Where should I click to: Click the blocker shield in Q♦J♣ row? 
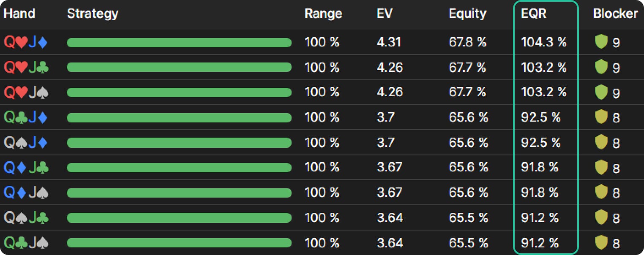[x=600, y=168]
